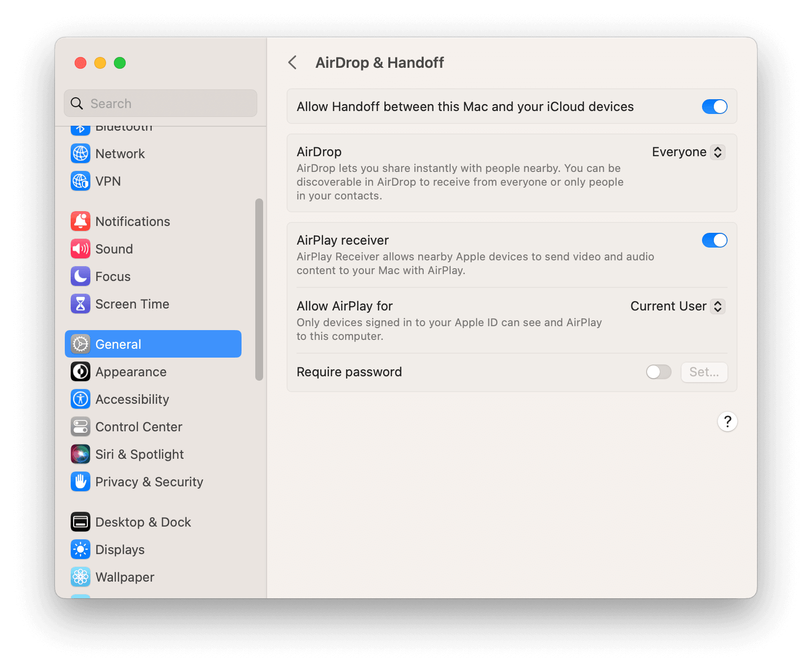Enable the Require password toggle
Viewport: 812px width, 671px height.
(658, 372)
